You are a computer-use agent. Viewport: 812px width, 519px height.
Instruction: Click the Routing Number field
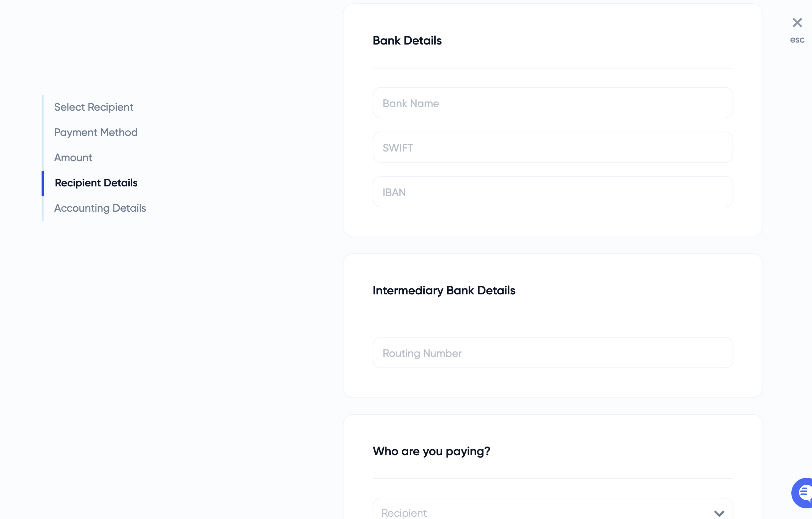click(x=552, y=353)
